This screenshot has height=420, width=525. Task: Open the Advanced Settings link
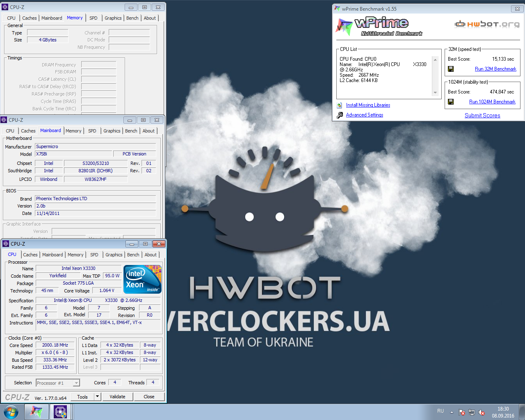365,115
